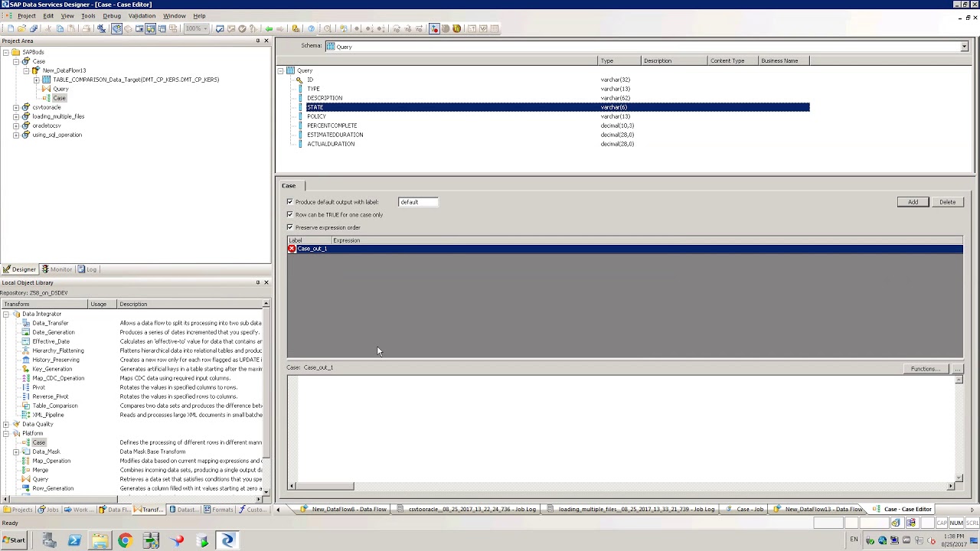The image size is (980, 551).
Task: Open the Schema dropdown arrow
Action: (x=964, y=47)
